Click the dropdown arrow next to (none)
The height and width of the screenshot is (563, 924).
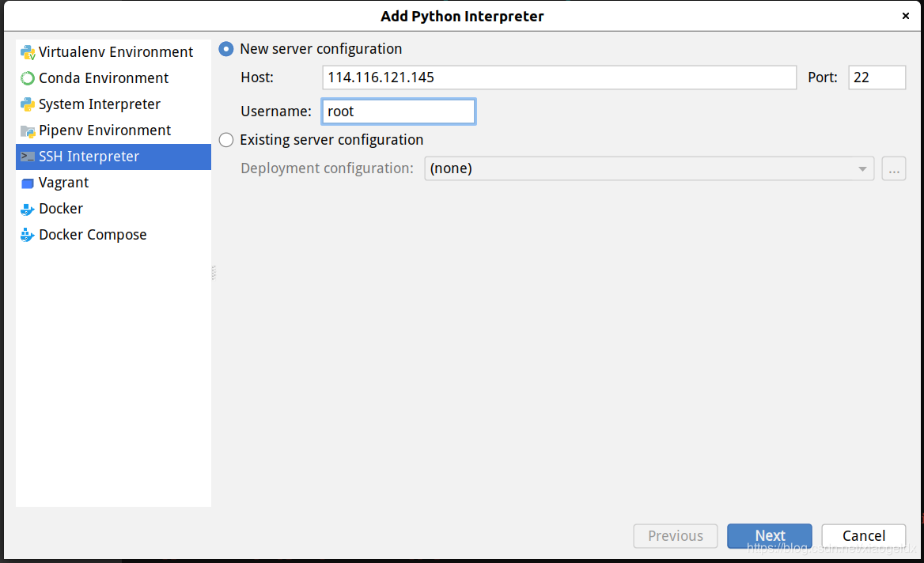(862, 169)
